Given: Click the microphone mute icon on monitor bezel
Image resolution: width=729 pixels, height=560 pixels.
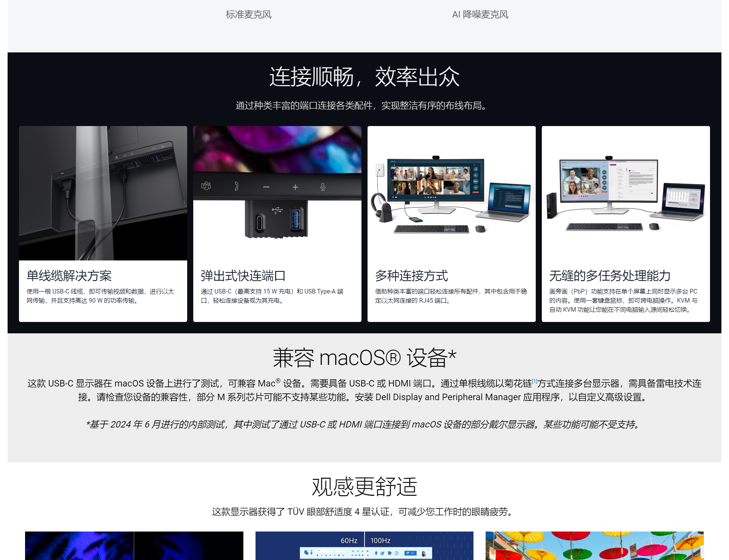Looking at the screenshot, I should 322,187.
